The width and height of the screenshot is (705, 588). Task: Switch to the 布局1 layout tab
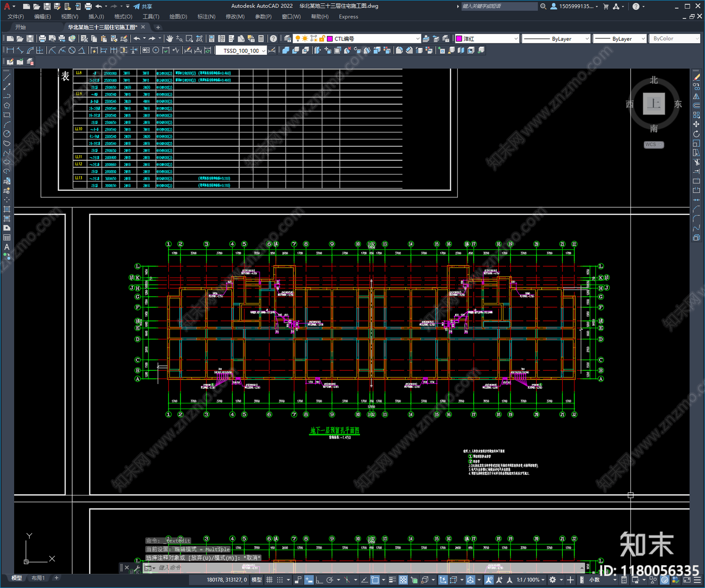coord(38,578)
